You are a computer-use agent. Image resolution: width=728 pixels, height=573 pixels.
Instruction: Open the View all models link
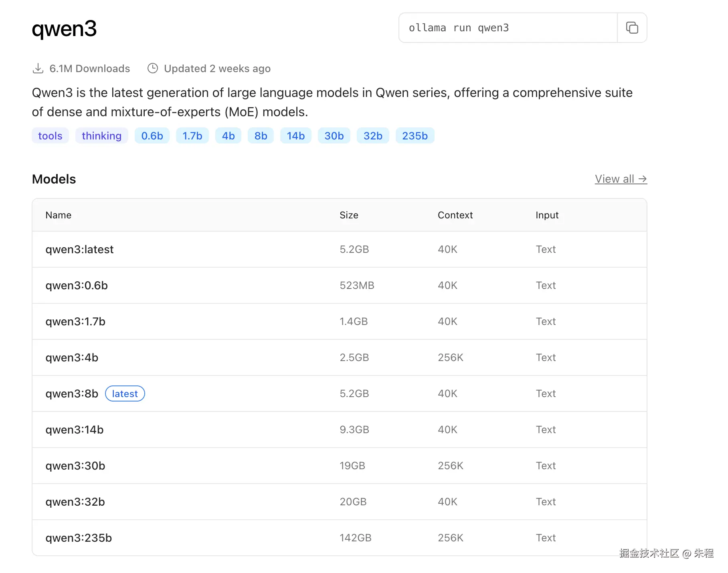click(x=621, y=179)
